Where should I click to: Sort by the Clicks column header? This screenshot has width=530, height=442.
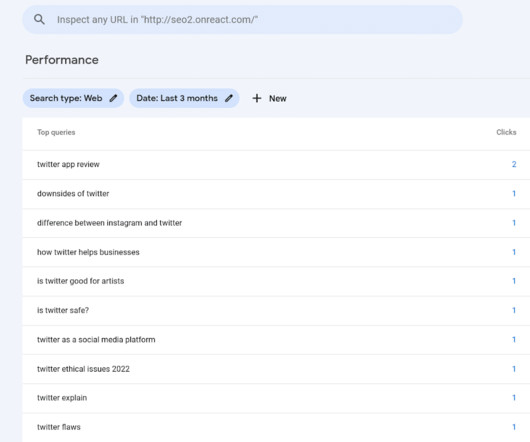pos(506,132)
